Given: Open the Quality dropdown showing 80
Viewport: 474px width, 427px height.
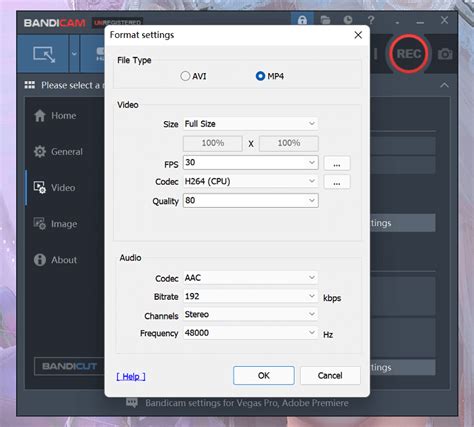Looking at the screenshot, I should point(250,200).
